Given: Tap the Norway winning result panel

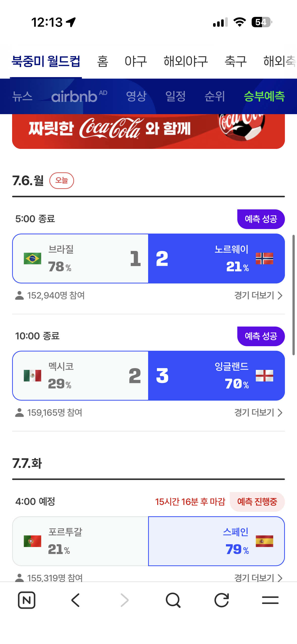Looking at the screenshot, I should [216, 259].
